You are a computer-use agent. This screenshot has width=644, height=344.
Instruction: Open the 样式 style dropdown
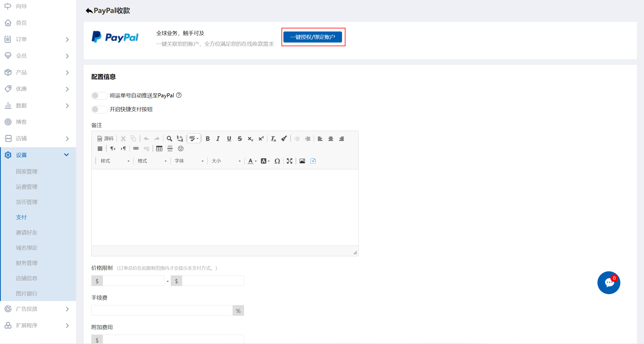click(115, 161)
